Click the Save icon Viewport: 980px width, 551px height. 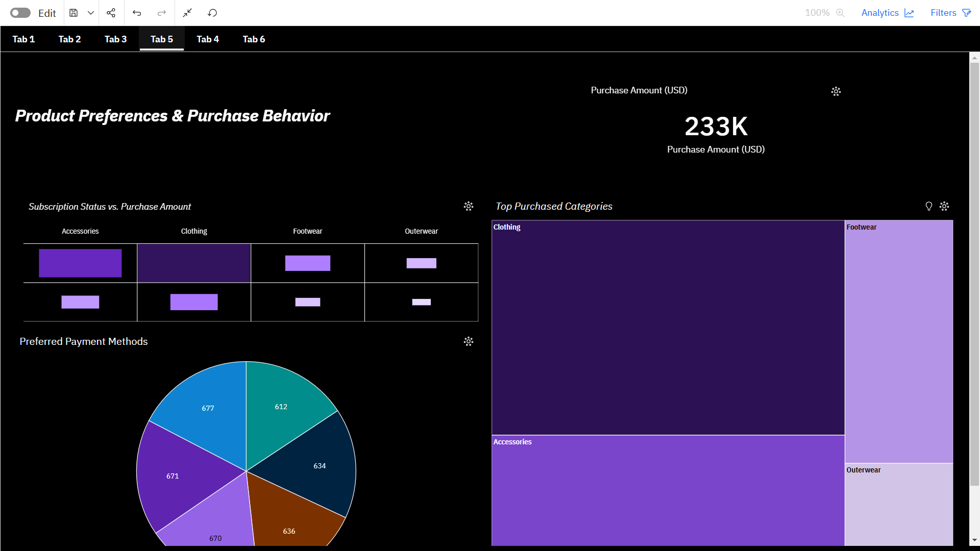pos(73,13)
